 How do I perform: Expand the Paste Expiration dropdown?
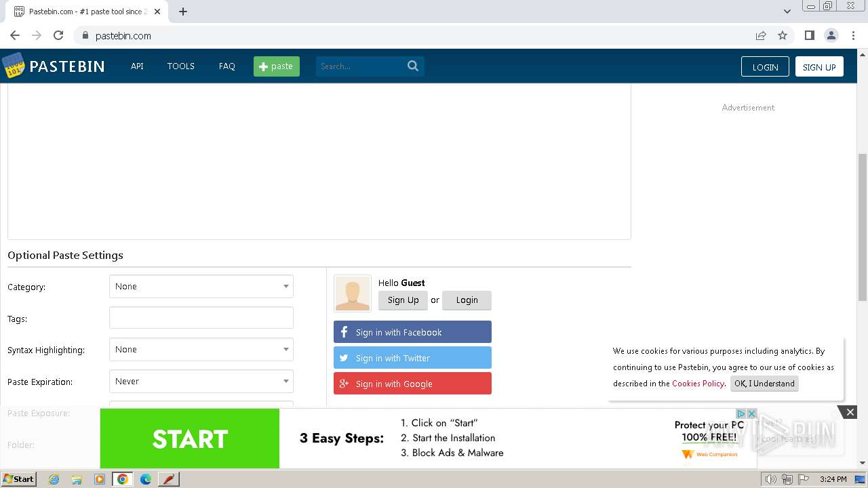point(201,382)
